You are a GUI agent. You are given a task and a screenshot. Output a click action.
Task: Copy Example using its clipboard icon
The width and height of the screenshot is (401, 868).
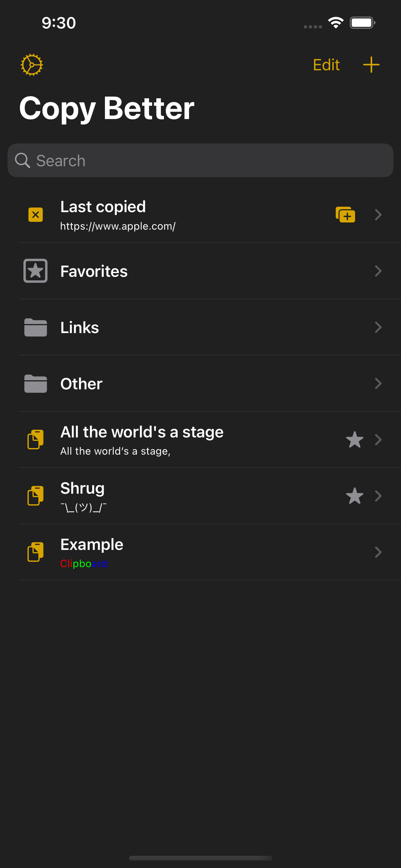[x=35, y=552]
